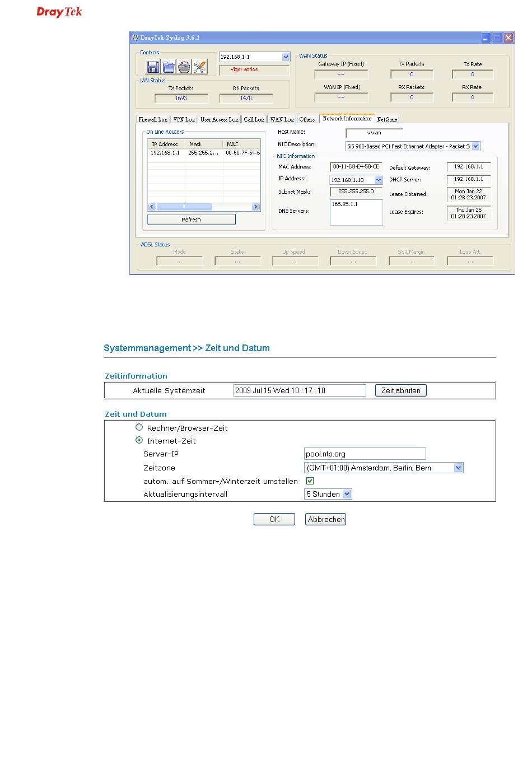Switch to the Net State tab
Screen dimensions: 532x783
click(387, 119)
